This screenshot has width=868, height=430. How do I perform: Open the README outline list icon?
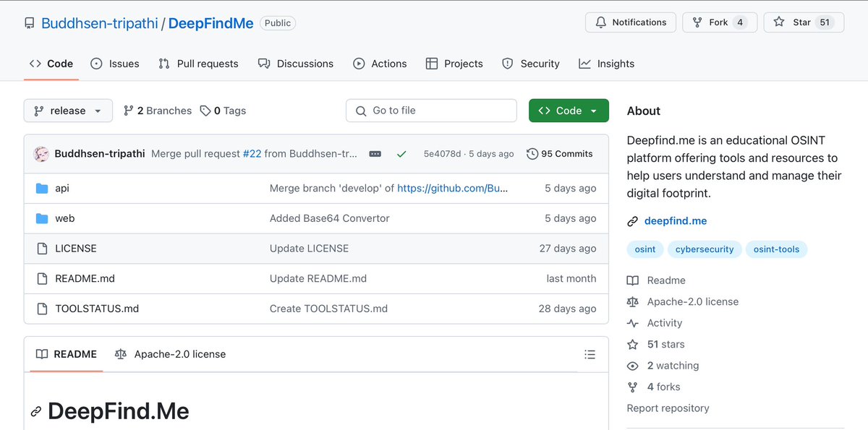pyautogui.click(x=590, y=355)
